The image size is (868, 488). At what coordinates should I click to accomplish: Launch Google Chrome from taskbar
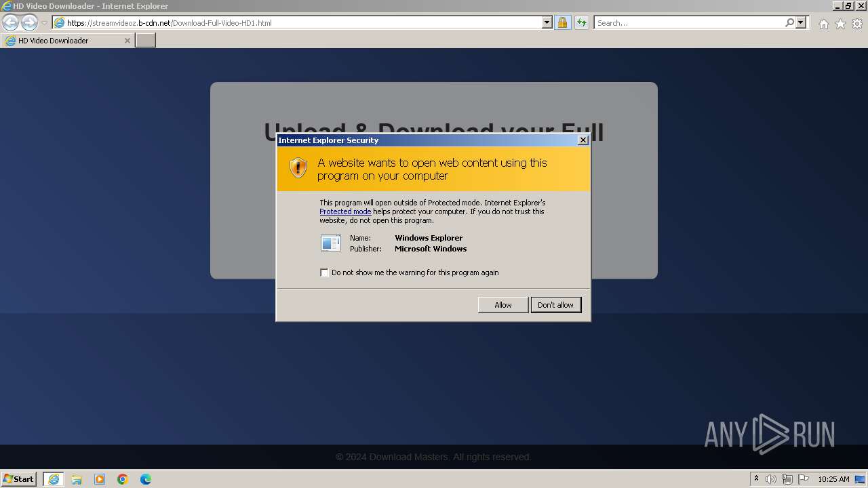(123, 479)
